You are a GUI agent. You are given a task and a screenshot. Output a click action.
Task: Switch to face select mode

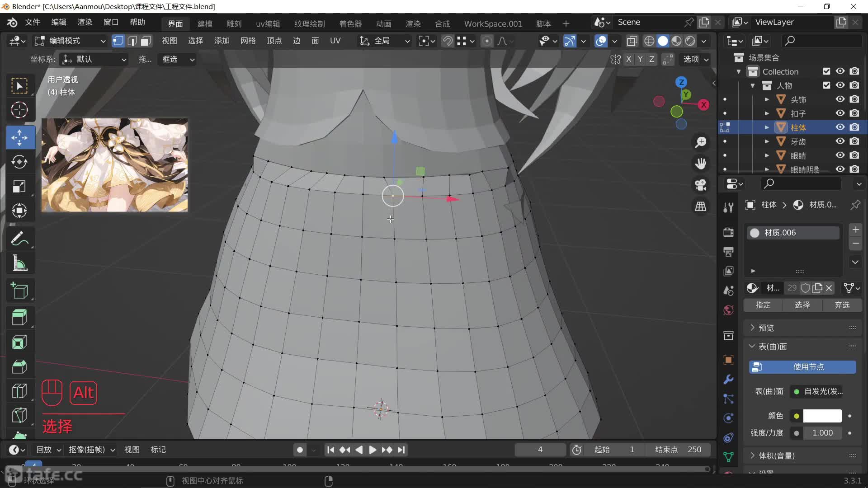[x=146, y=41]
